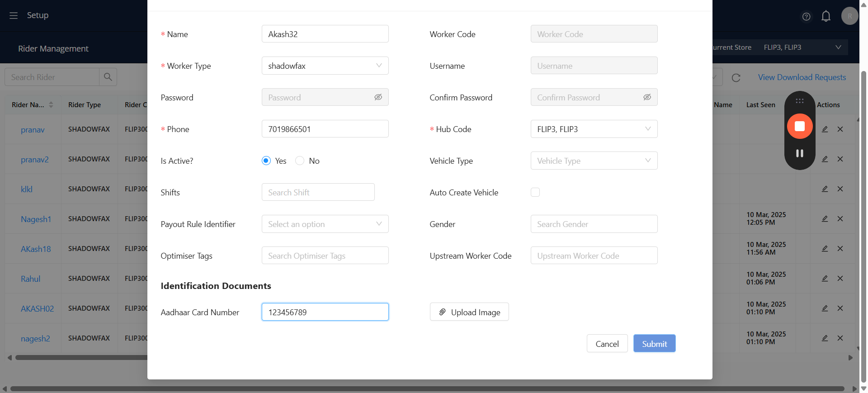Click the Submit button

(654, 344)
